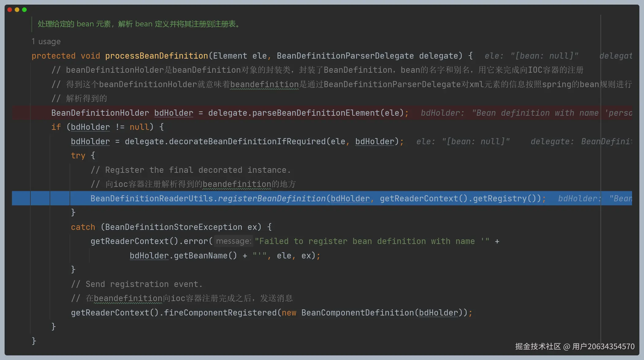The height and width of the screenshot is (360, 644).
Task: Click the BeanComponentDefinition constructor
Action: pyautogui.click(x=357, y=313)
